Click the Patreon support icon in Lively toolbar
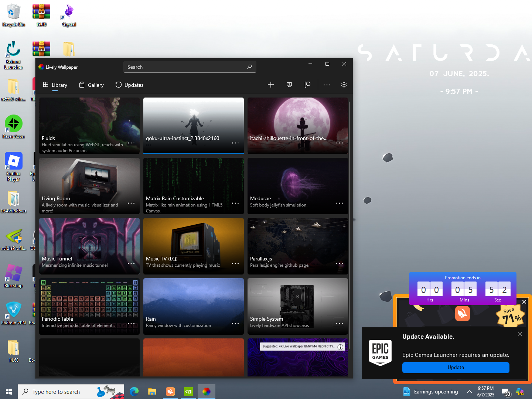Screen dimensions: 532x399 [307, 85]
